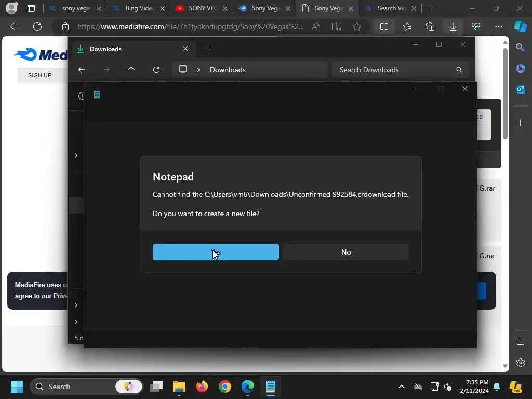532x399 pixels.
Task: Focus the Search Downloads field
Action: (x=400, y=70)
